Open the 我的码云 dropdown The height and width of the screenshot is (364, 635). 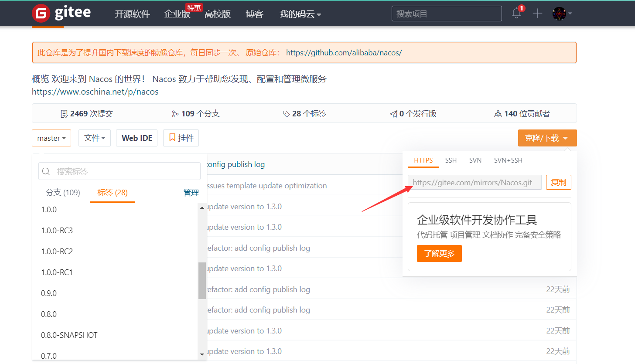coord(300,14)
